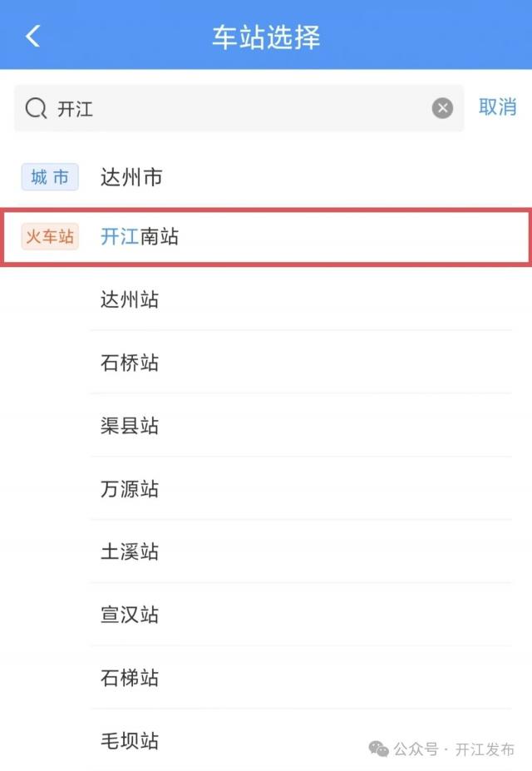Select 渠县站 station entry
Viewport: 532px width, 771px height.
click(x=130, y=426)
